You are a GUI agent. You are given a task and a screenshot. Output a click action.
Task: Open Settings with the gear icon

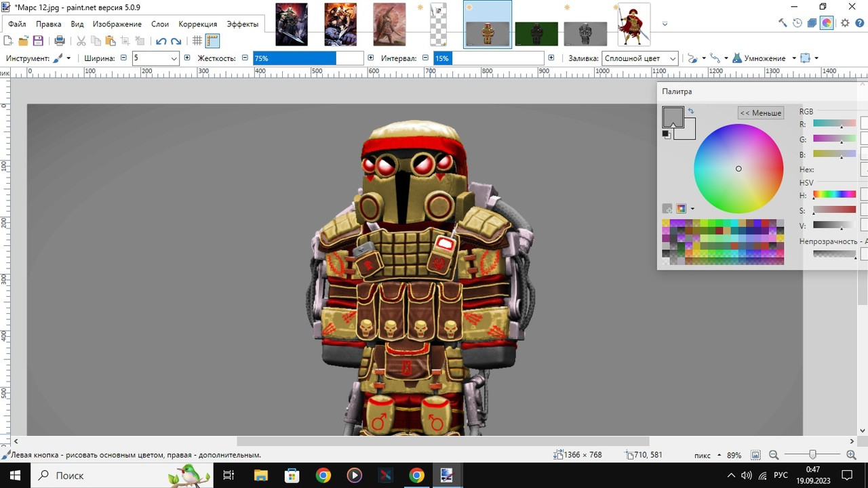tap(845, 22)
